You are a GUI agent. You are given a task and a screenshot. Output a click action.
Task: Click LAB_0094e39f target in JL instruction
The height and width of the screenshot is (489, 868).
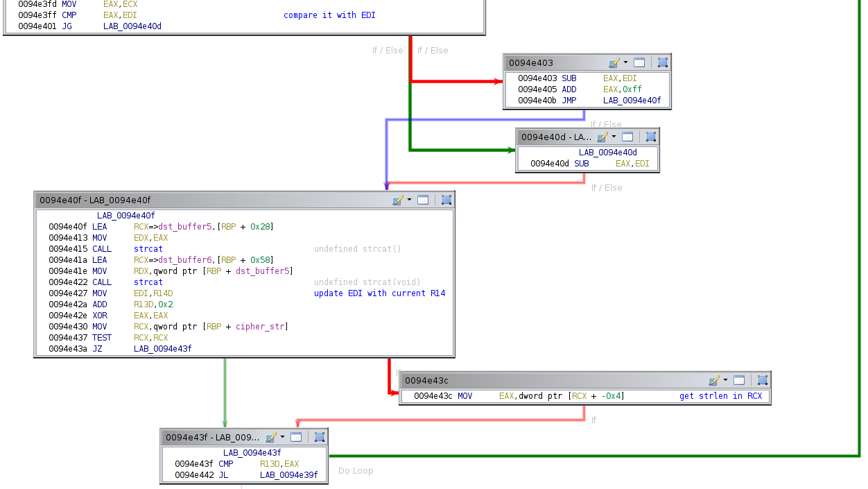(288, 475)
